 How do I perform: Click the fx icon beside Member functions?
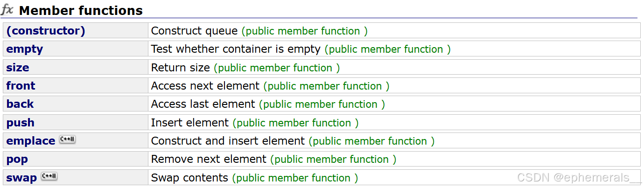pos(7,10)
